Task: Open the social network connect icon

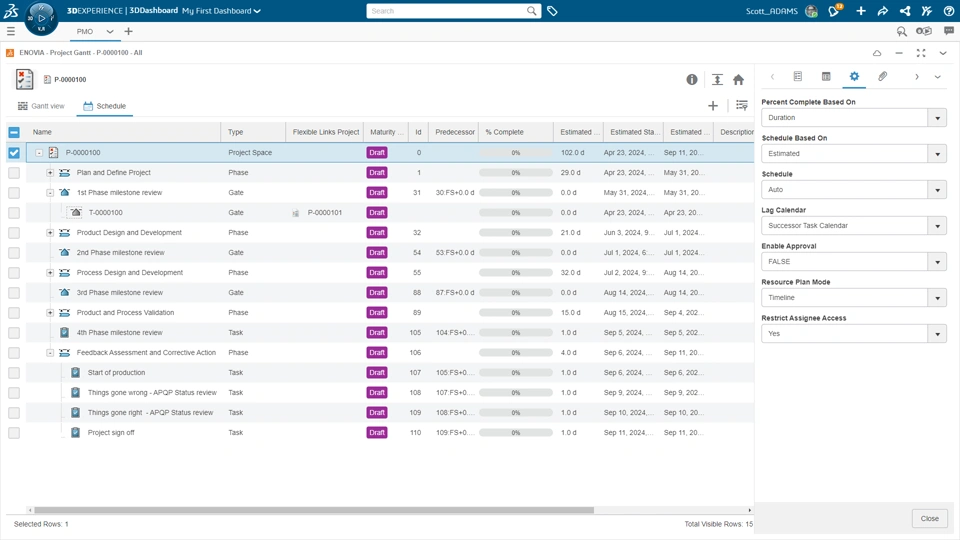Action: pyautogui.click(x=905, y=10)
